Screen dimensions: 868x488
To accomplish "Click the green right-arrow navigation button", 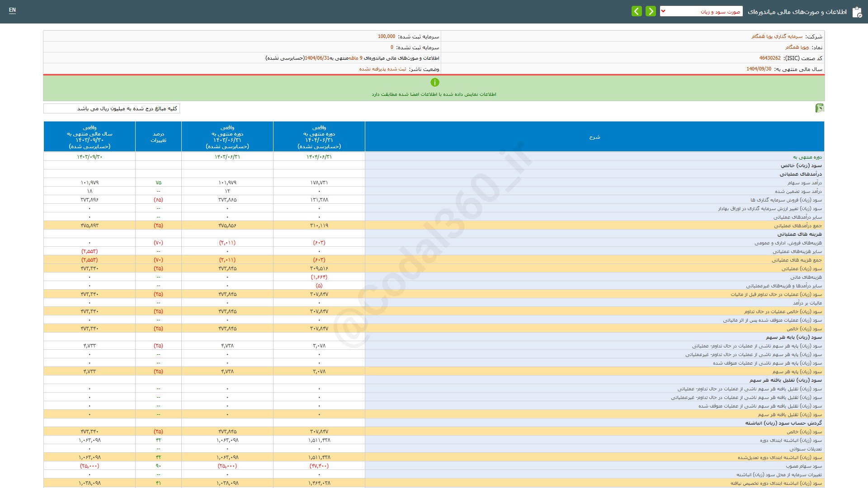I will pos(651,11).
